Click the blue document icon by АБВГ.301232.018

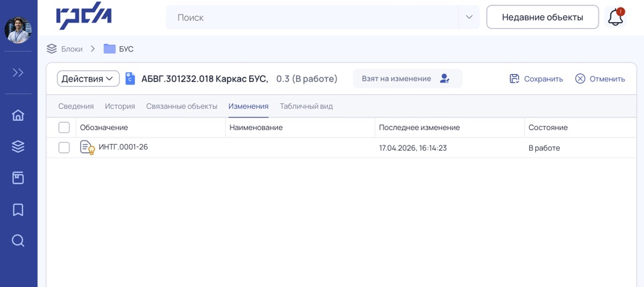pyautogui.click(x=130, y=78)
